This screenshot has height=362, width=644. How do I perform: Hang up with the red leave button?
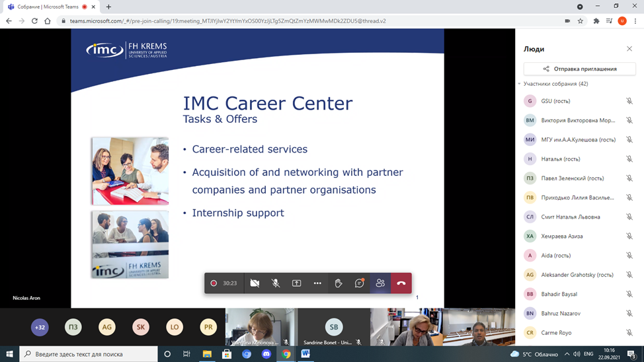tap(401, 283)
